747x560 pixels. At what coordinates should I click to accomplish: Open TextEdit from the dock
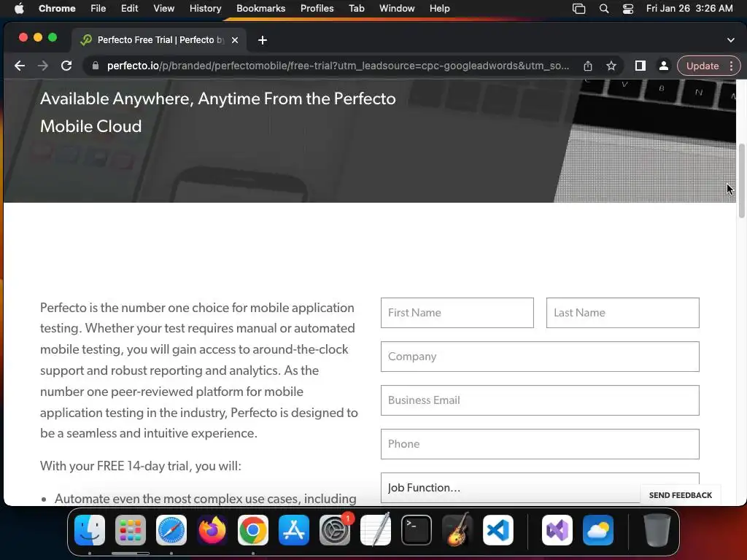click(376, 530)
